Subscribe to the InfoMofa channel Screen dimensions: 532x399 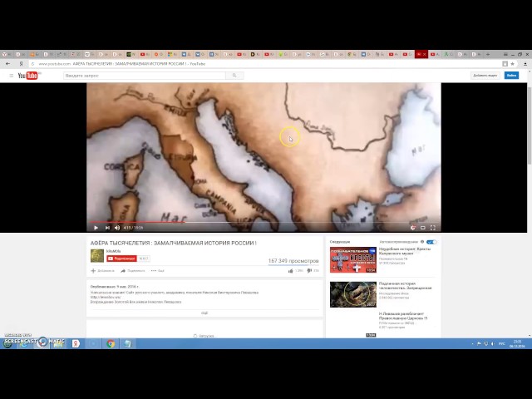coord(121,259)
